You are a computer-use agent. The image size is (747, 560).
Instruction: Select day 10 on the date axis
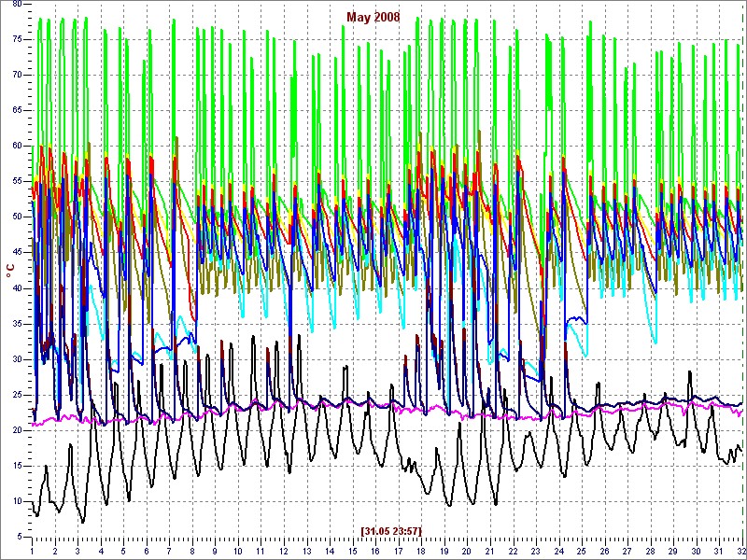(x=238, y=551)
